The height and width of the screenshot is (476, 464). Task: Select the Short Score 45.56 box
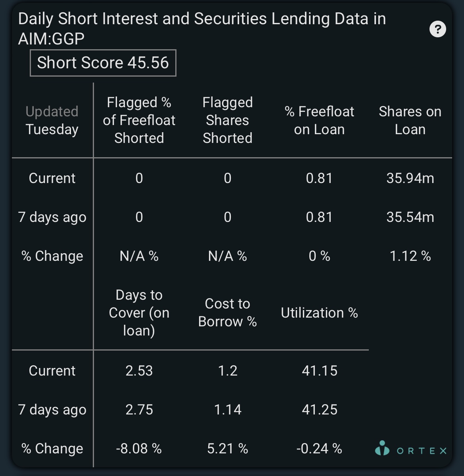click(103, 63)
